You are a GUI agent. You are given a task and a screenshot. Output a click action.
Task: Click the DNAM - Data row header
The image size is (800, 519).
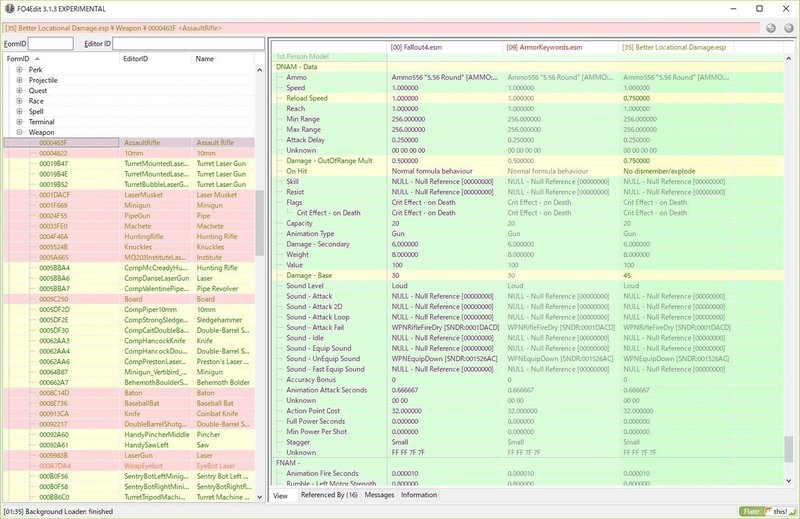coord(296,67)
